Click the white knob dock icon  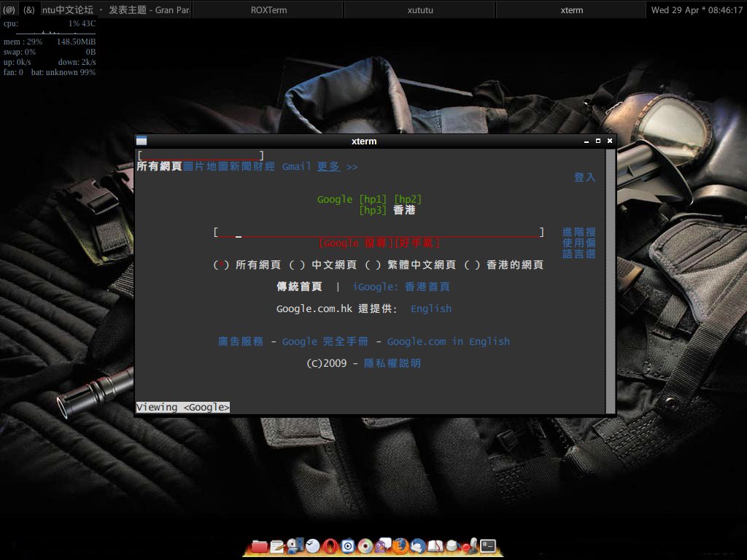(x=452, y=546)
